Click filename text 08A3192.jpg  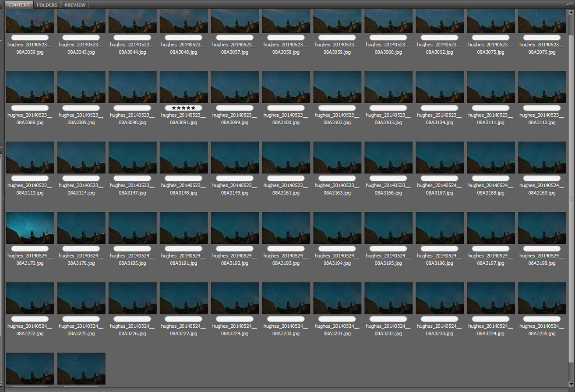click(x=235, y=263)
